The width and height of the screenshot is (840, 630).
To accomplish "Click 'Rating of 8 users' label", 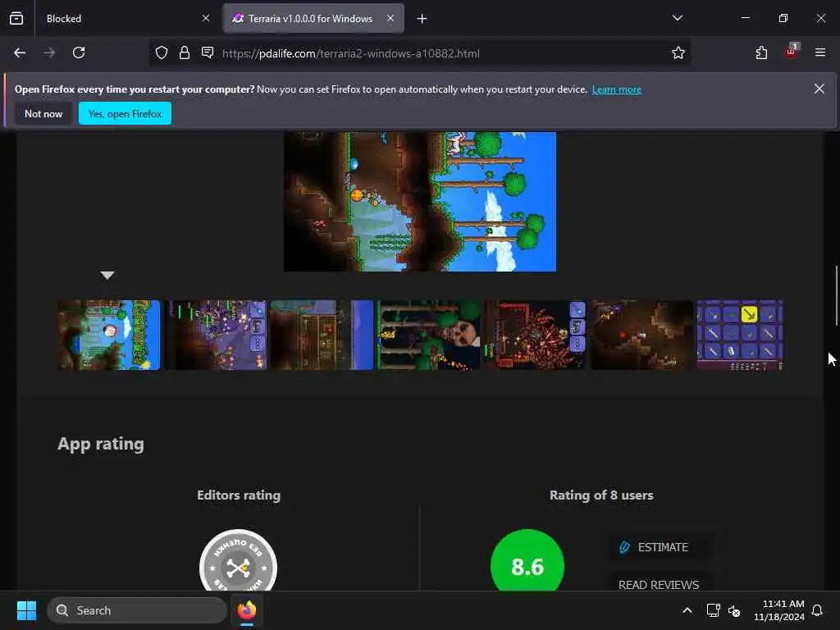I will pos(601,495).
